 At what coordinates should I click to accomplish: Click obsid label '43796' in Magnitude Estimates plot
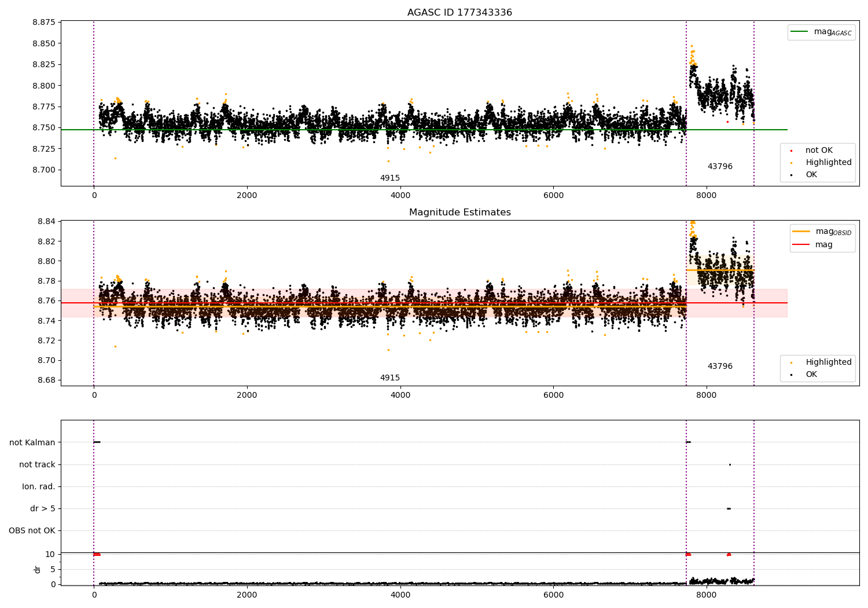click(x=720, y=367)
